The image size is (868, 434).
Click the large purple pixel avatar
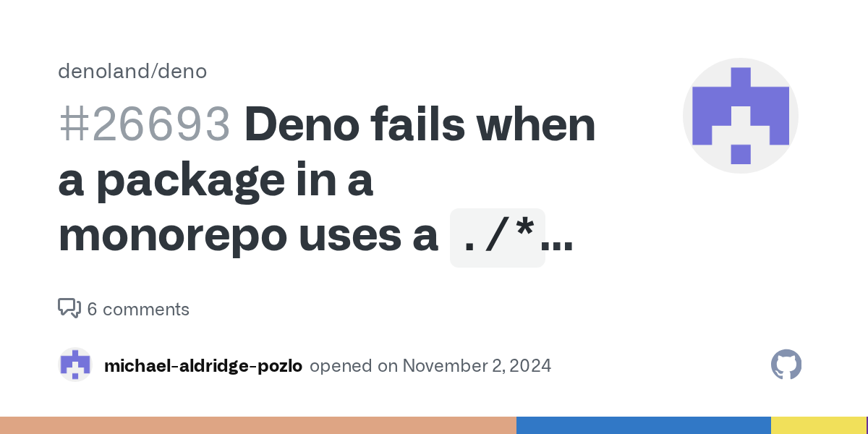(x=740, y=116)
